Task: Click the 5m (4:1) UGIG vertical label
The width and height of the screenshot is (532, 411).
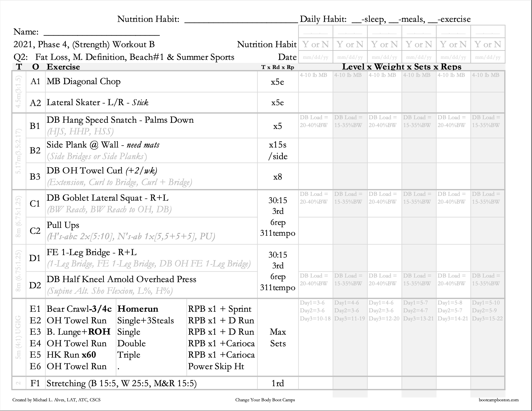Action: pyautogui.click(x=18, y=337)
